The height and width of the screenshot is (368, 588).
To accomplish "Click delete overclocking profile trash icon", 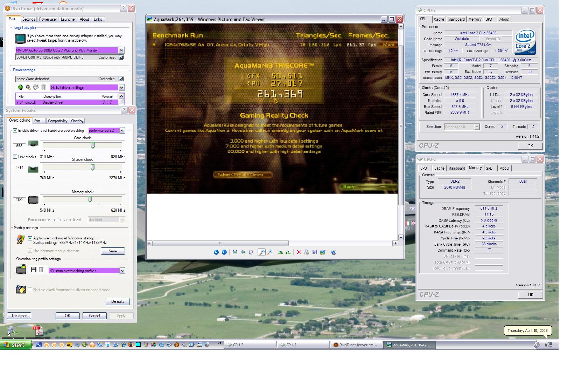I will (x=41, y=270).
